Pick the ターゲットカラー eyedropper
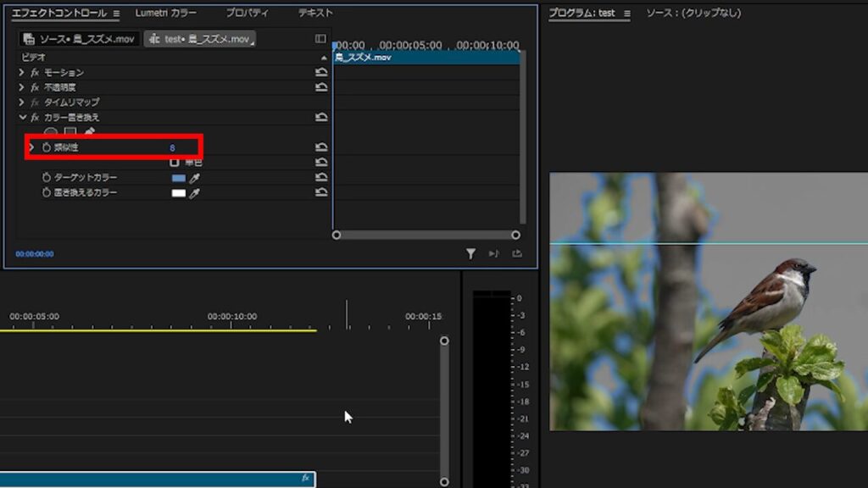868x488 pixels. click(194, 178)
